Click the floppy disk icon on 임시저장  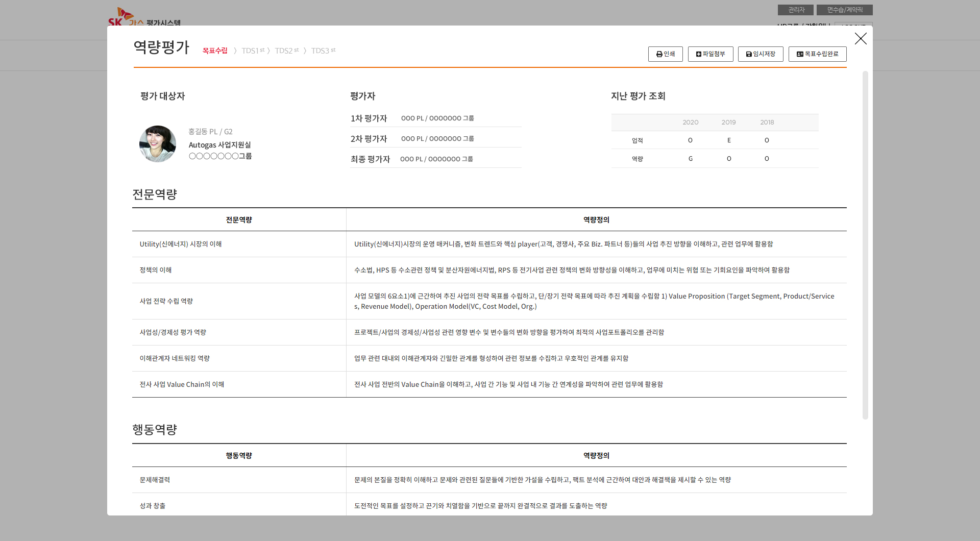[x=748, y=54]
